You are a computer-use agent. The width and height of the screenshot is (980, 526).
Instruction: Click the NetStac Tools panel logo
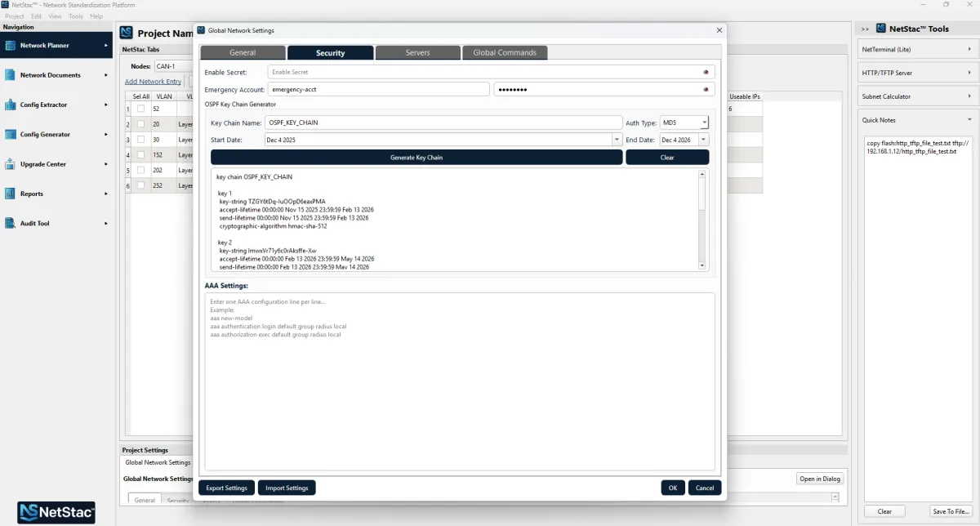(x=881, y=28)
